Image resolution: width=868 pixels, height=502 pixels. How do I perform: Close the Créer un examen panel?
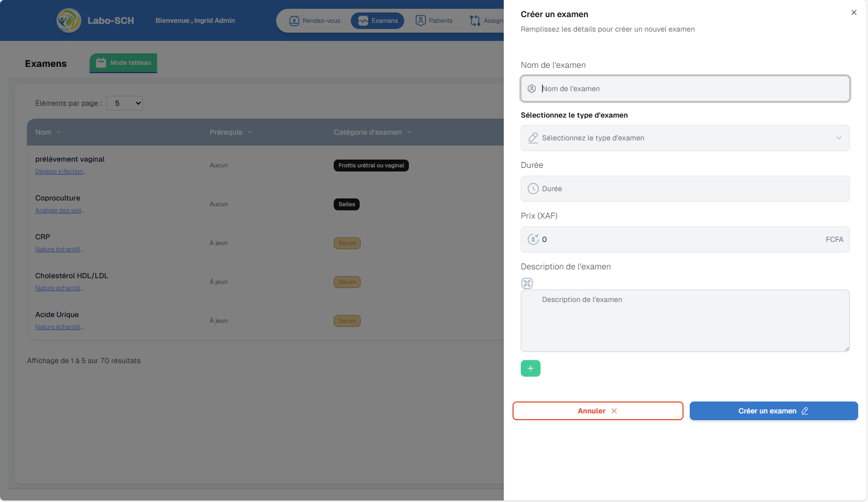point(853,12)
